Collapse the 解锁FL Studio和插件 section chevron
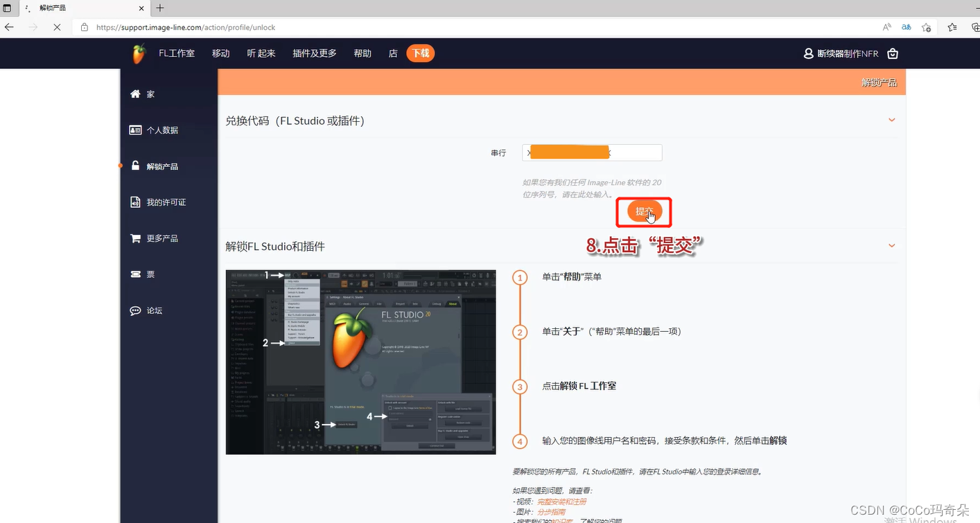 (x=892, y=246)
